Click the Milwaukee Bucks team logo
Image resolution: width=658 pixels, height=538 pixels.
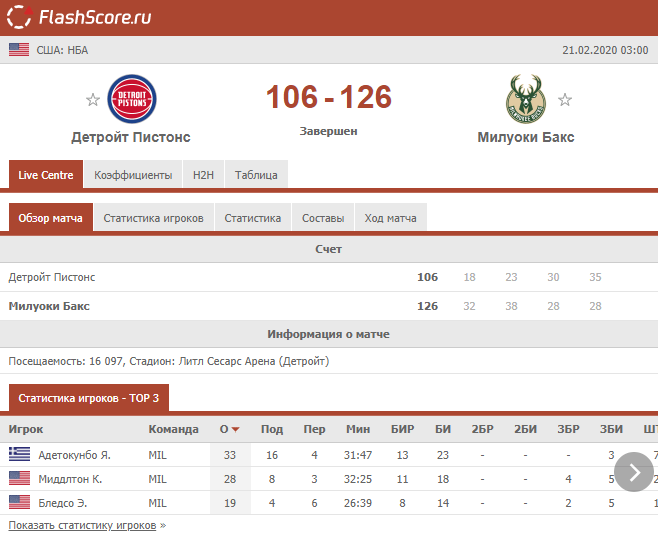click(x=526, y=99)
